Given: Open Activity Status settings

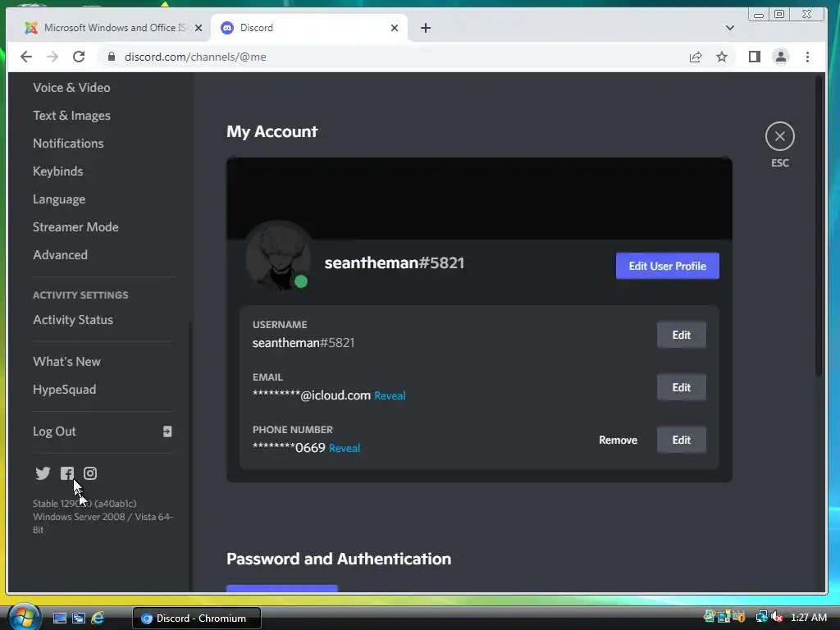Looking at the screenshot, I should pos(73,319).
